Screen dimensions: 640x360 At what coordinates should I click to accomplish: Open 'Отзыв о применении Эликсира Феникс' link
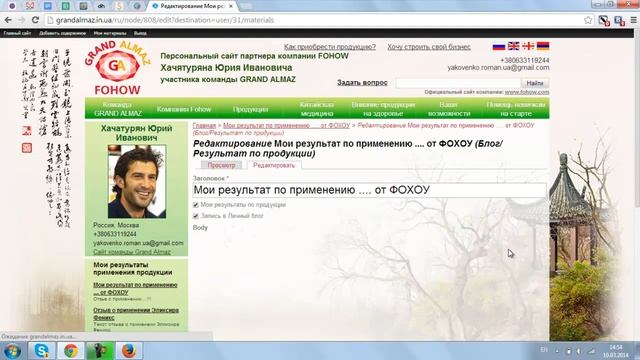click(x=136, y=313)
